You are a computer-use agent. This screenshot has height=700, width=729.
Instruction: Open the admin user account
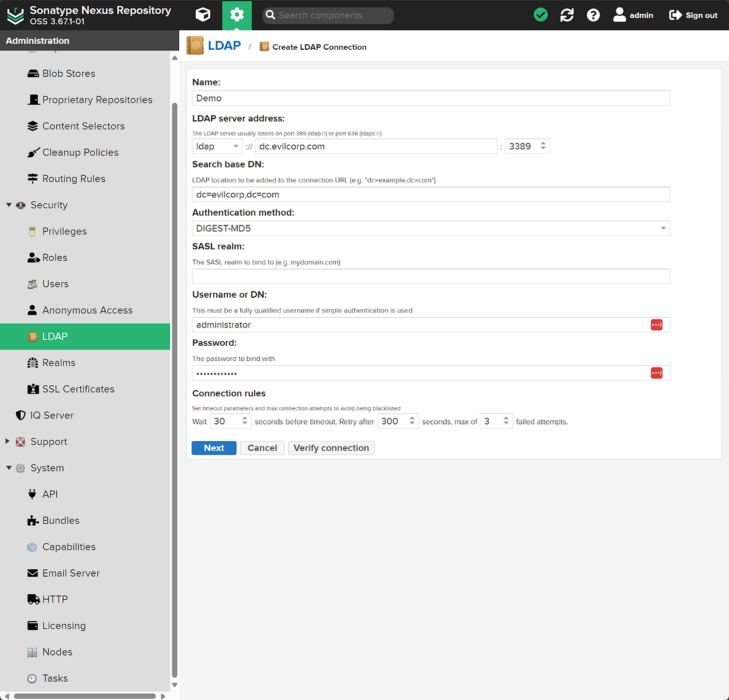[x=633, y=15]
